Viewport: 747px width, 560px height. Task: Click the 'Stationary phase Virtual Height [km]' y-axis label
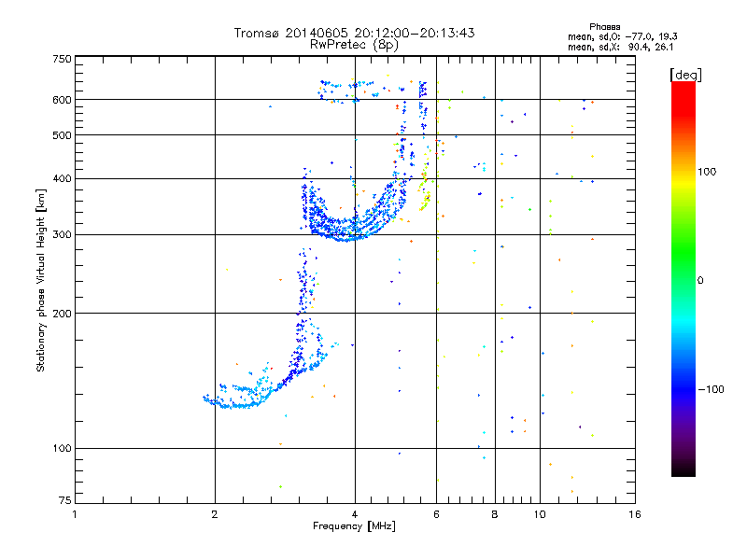point(41,280)
